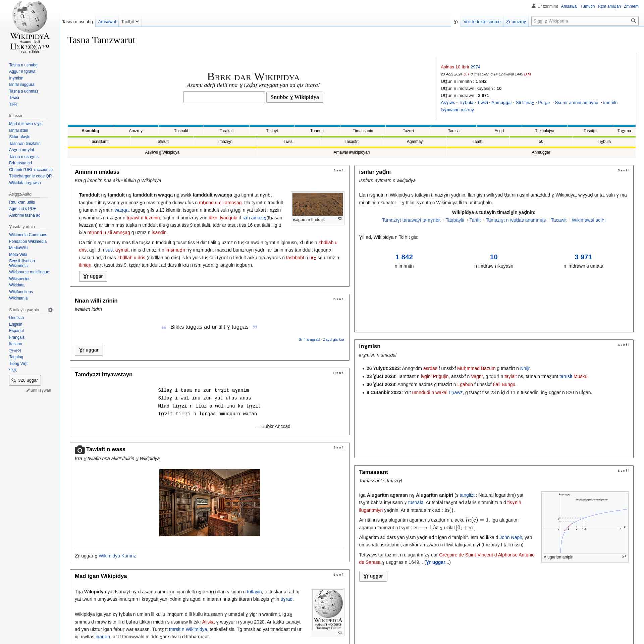Open tmrslt n Wikimidya link

188,629
